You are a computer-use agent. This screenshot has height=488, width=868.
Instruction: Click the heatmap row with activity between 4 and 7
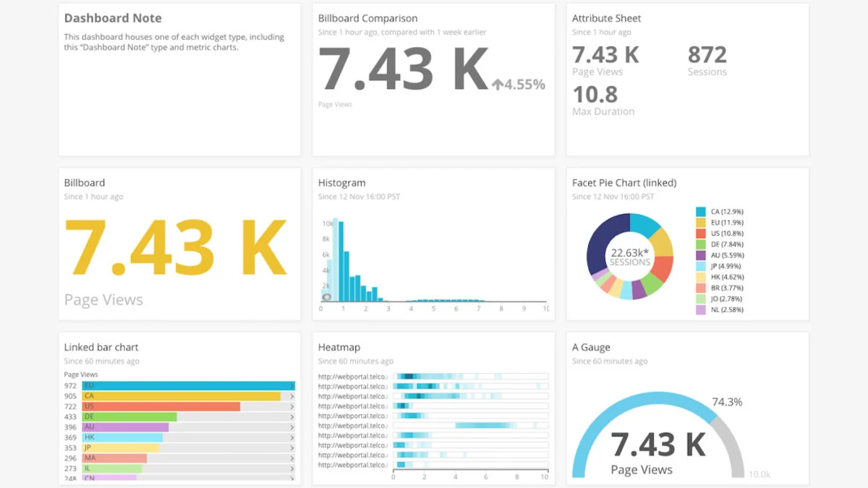pos(471,426)
